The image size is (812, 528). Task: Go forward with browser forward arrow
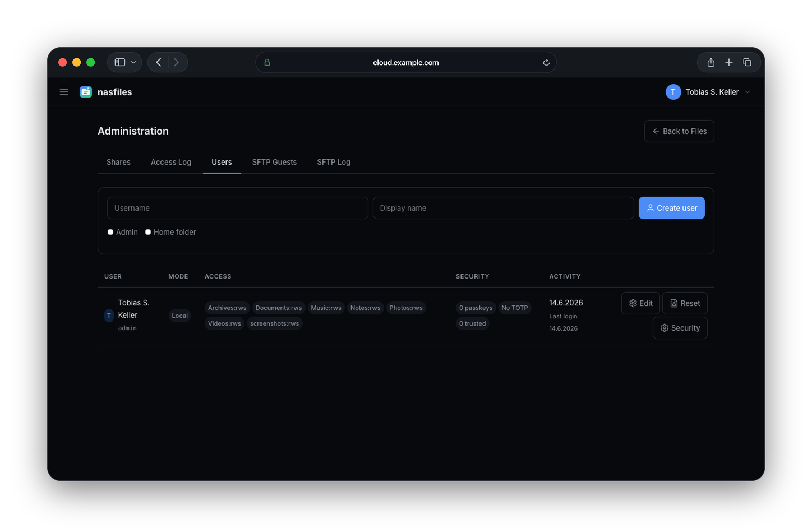pyautogui.click(x=176, y=62)
